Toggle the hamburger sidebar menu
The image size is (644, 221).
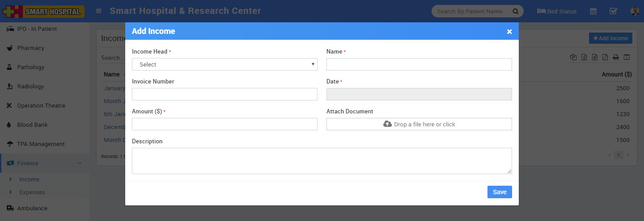tap(99, 11)
